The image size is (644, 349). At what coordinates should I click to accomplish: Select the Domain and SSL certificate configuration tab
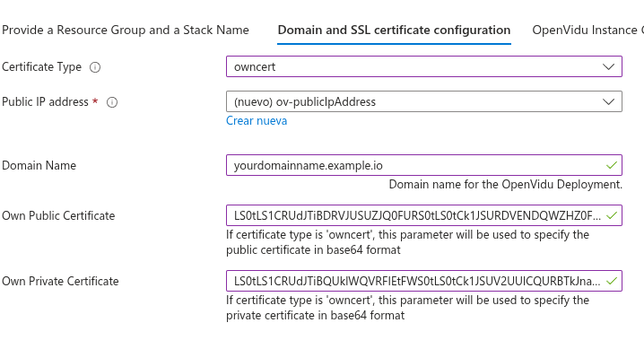click(394, 30)
